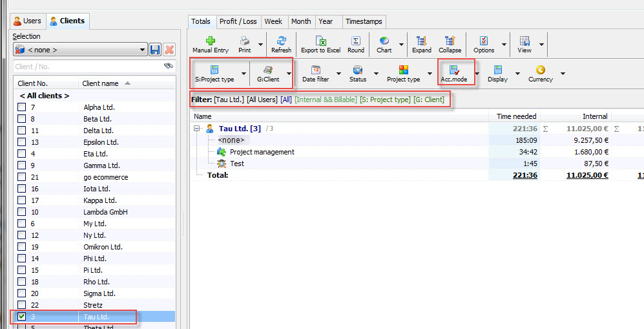Screen dimensions: 644x329
Task: Save selection with the floppy disk icon
Action: click(155, 50)
